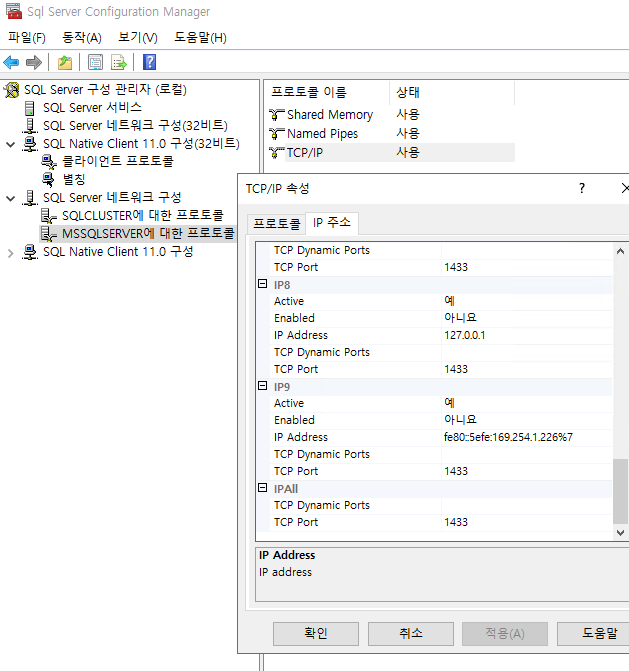Screen dimensions: 629x671
Task: Click the 별칭 alias icon
Action: [49, 180]
